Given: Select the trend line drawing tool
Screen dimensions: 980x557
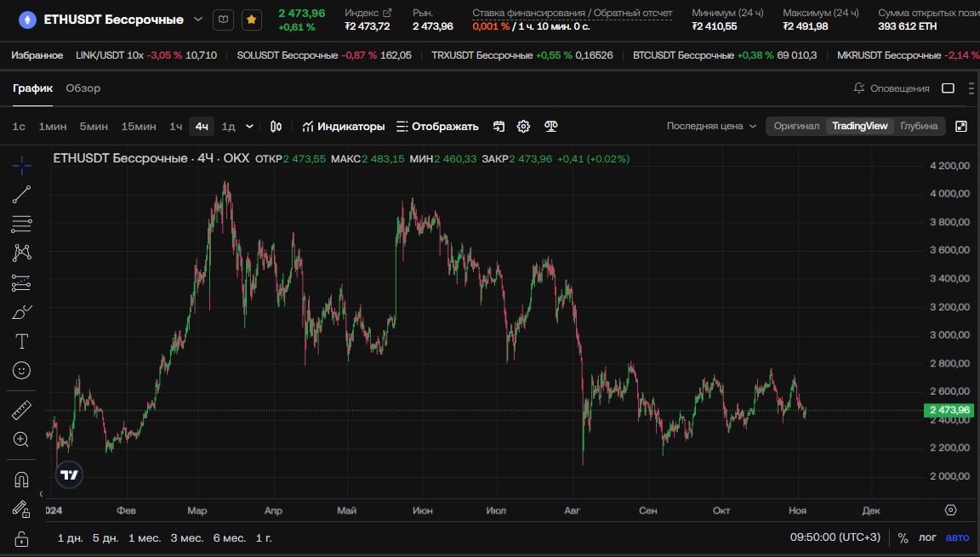Looking at the screenshot, I should click(21, 194).
